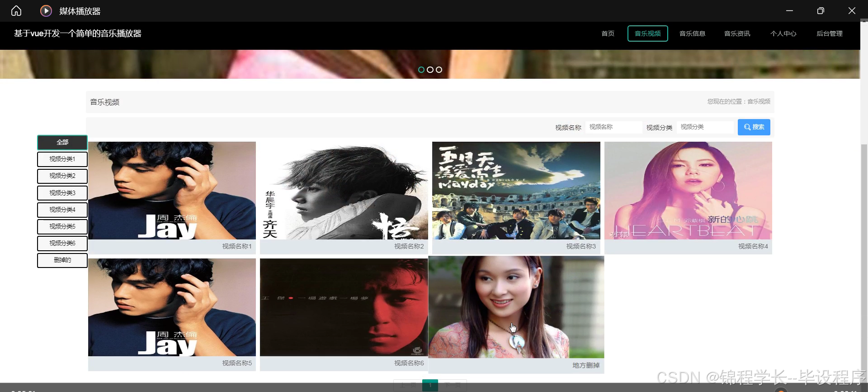Open 个人中心 from the navigation

(x=783, y=33)
